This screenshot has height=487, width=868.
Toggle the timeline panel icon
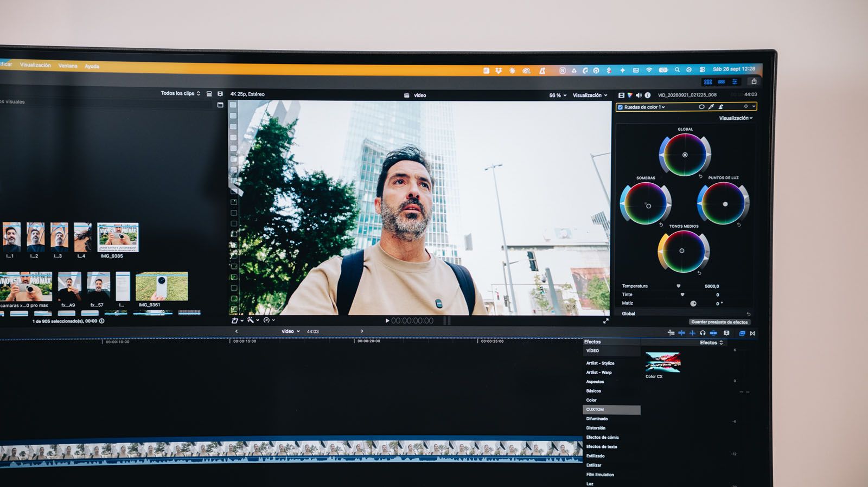point(722,82)
